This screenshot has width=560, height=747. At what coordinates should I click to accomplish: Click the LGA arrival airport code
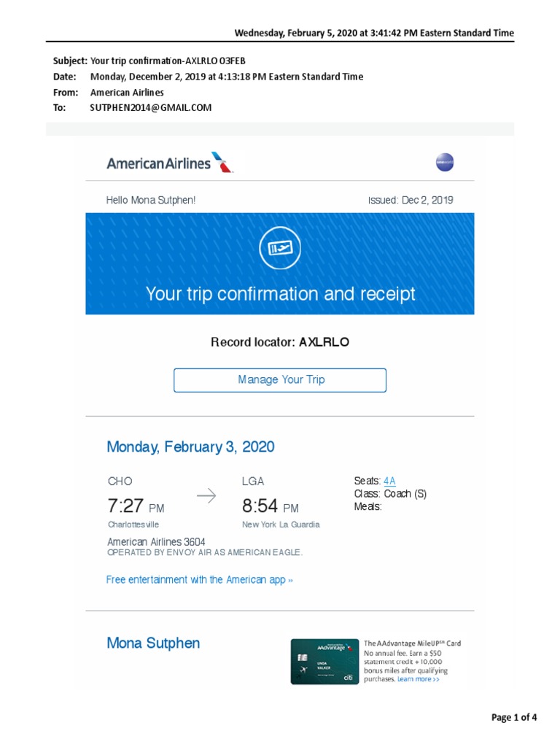pos(253,481)
